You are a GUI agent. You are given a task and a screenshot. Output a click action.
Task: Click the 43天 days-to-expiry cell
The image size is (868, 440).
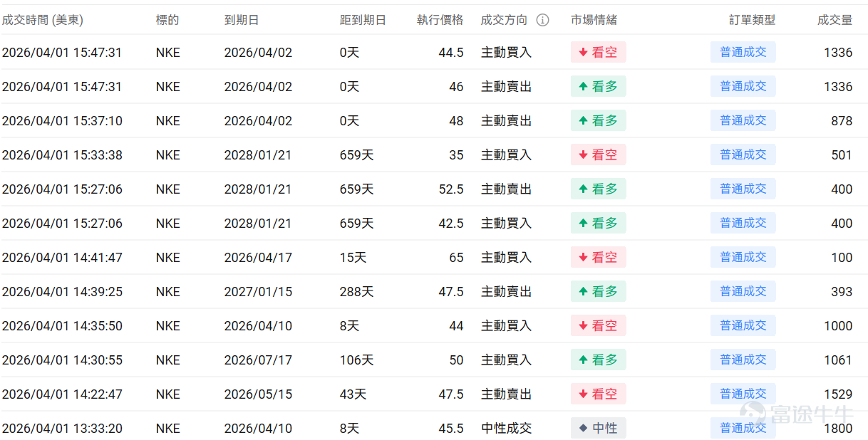353,394
